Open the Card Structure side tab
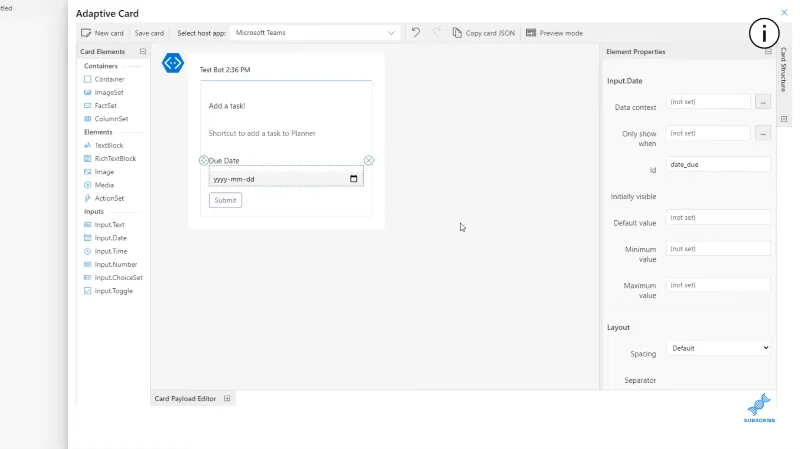The height and width of the screenshot is (449, 800). click(x=784, y=69)
